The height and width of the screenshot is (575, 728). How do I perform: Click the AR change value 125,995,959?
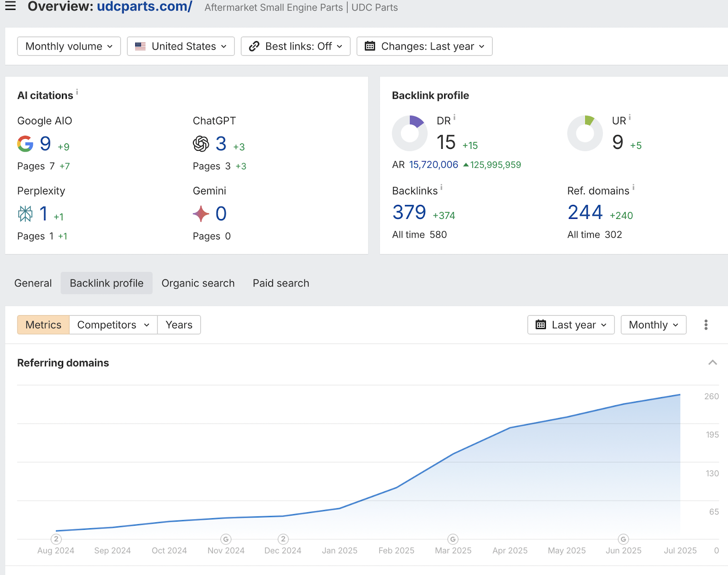(x=495, y=165)
